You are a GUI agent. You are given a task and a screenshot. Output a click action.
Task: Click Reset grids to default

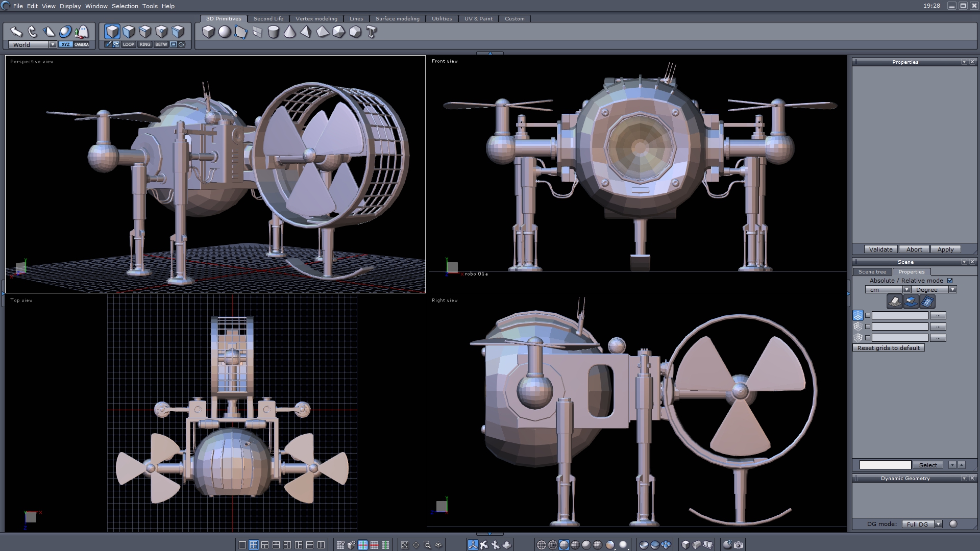point(888,348)
